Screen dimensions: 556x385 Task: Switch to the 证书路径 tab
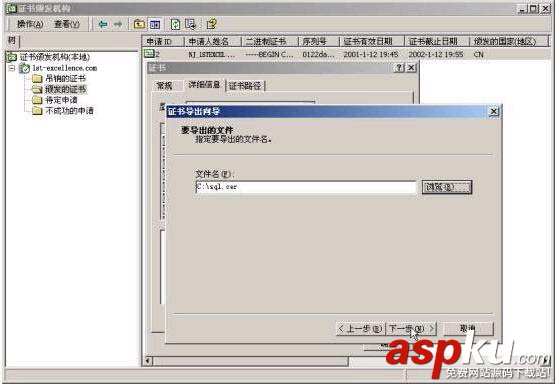[245, 86]
